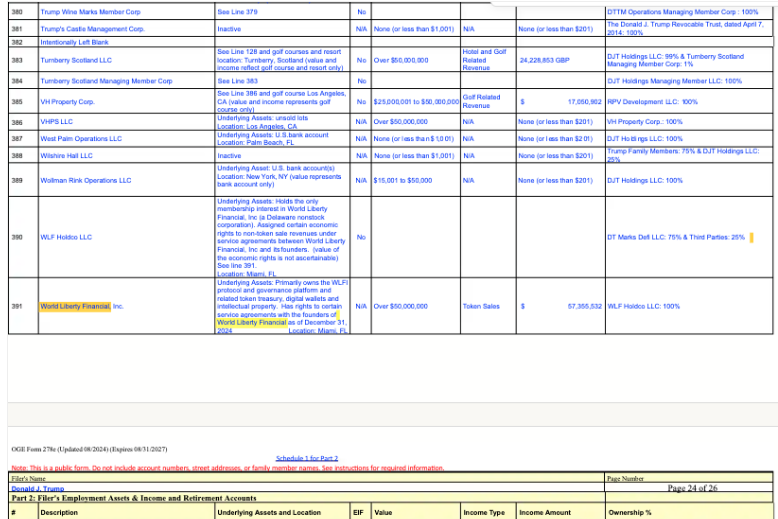Click Hotel and Golf Related Revenue income type
The height and width of the screenshot is (519, 778).
coord(484,60)
